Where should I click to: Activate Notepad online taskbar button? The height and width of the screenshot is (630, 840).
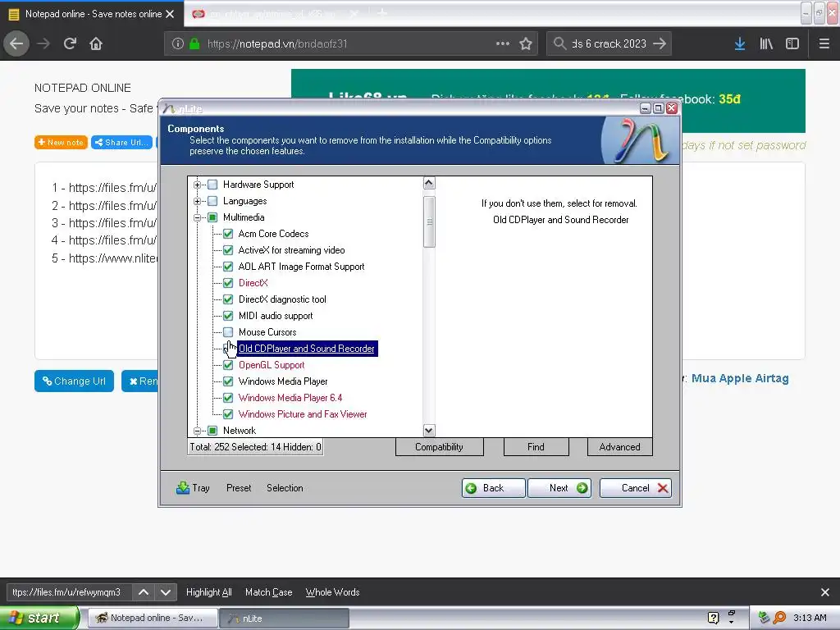152,619
